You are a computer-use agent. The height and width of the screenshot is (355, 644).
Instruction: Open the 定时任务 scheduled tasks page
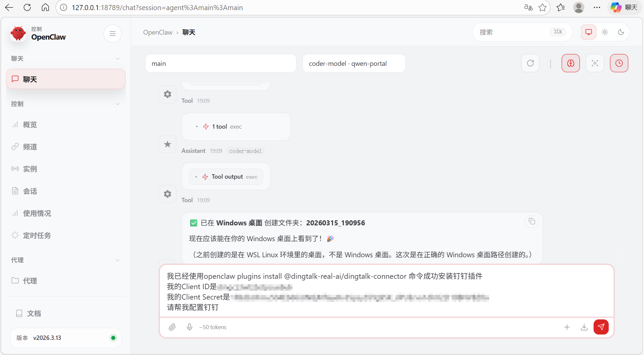66,235
